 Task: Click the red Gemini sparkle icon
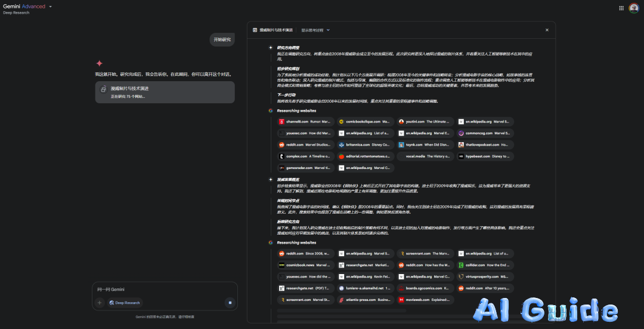tap(99, 63)
